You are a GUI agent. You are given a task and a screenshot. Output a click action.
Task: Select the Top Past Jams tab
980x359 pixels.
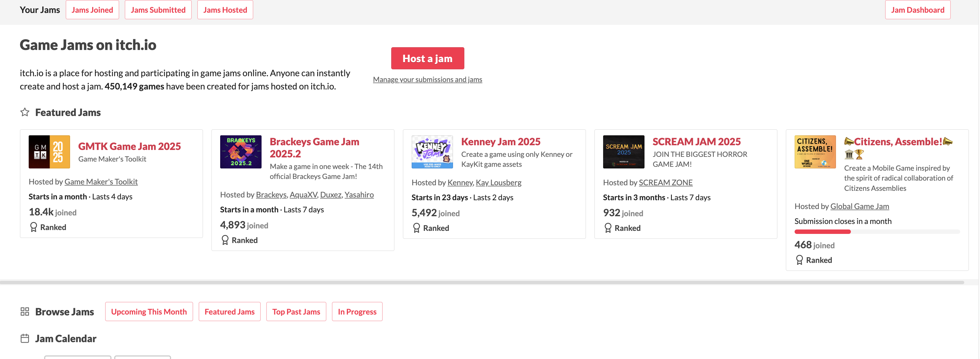point(296,312)
